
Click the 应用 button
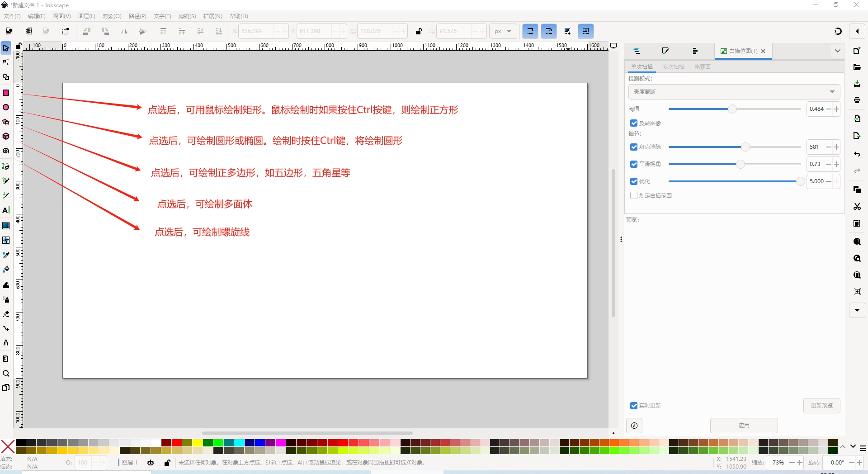pos(744,426)
